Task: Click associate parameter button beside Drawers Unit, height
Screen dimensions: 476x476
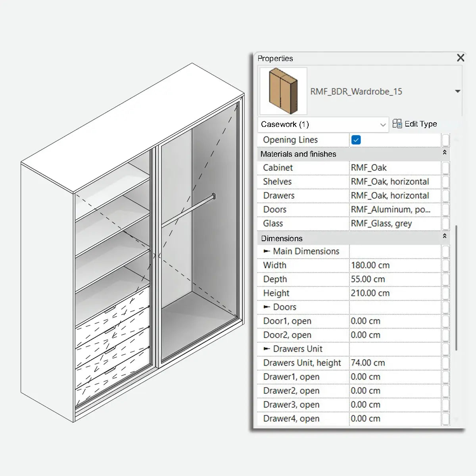Action: pyautogui.click(x=446, y=363)
